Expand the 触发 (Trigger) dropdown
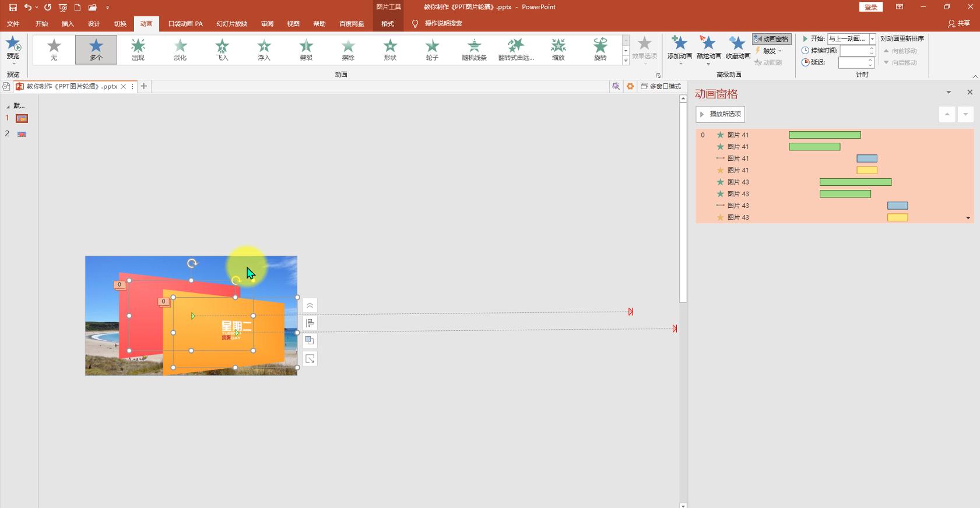The image size is (980, 508). point(770,51)
